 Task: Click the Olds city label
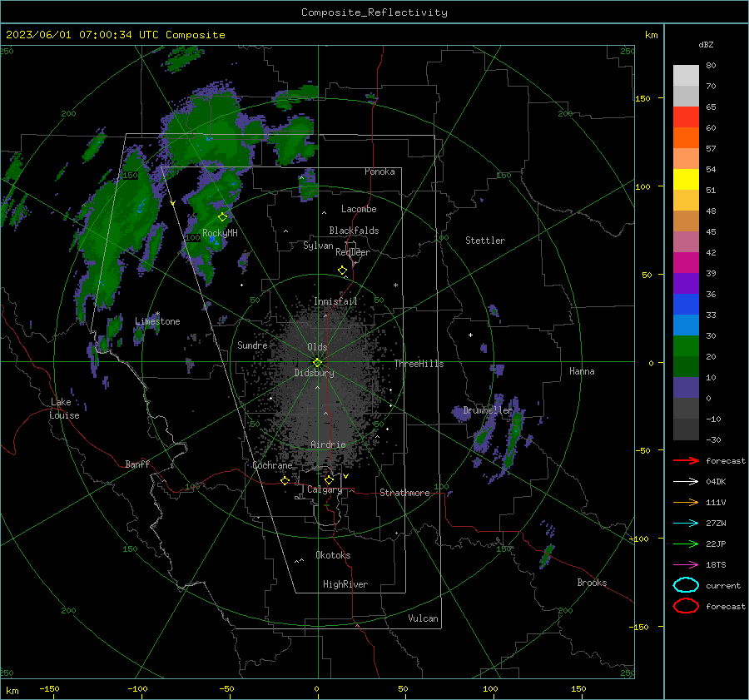pyautogui.click(x=317, y=347)
